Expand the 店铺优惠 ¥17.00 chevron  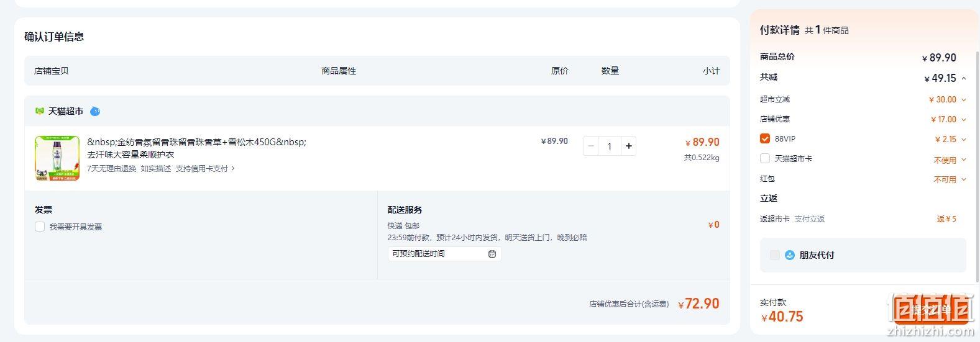[x=964, y=119]
